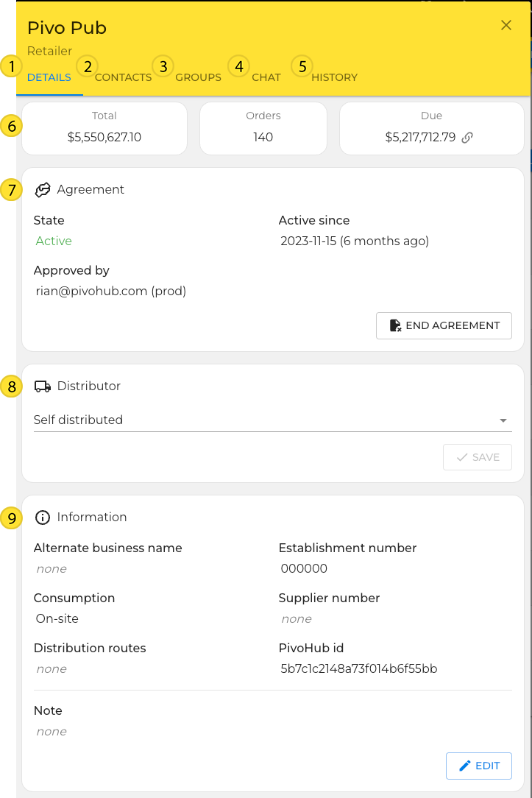
Task: Click the Distributor truck icon
Action: (x=43, y=386)
